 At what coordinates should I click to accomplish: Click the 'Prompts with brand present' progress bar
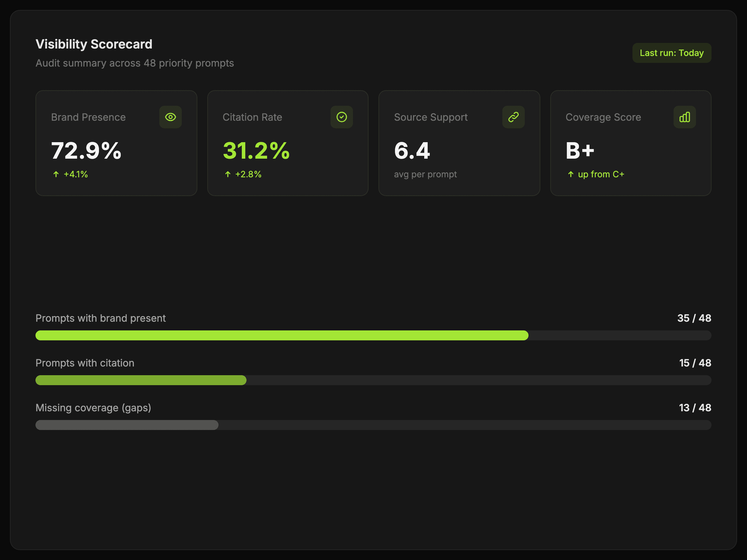pos(373,335)
